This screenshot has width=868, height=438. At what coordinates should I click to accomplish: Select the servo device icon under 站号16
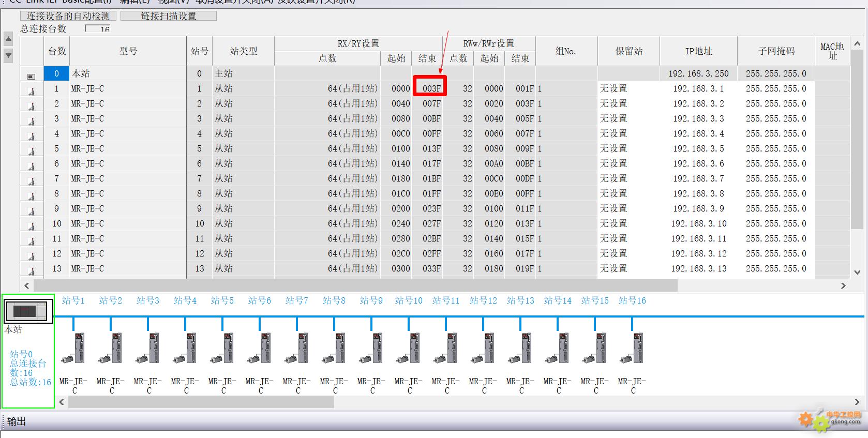[x=632, y=349]
